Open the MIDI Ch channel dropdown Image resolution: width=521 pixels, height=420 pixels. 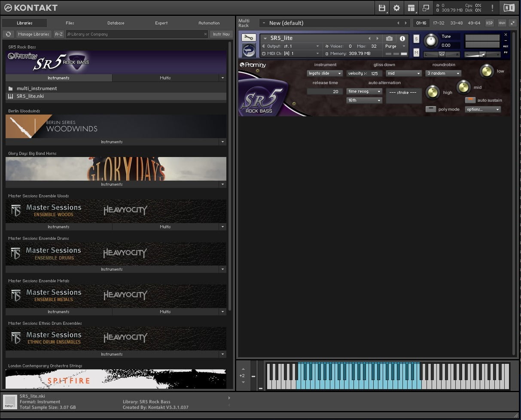290,54
